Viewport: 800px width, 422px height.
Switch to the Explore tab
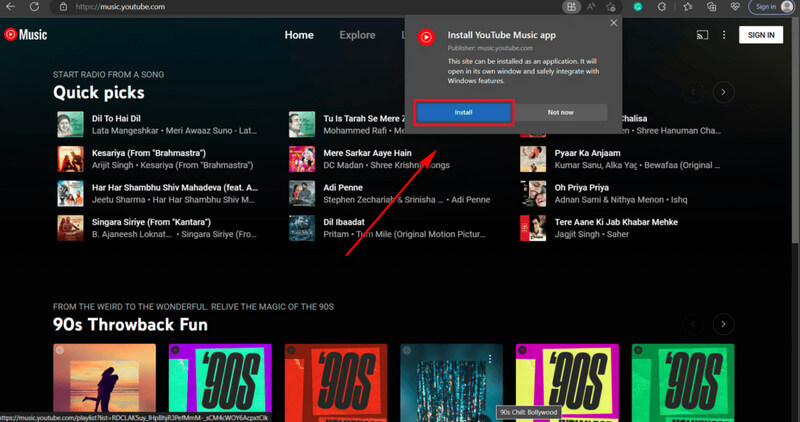click(357, 35)
